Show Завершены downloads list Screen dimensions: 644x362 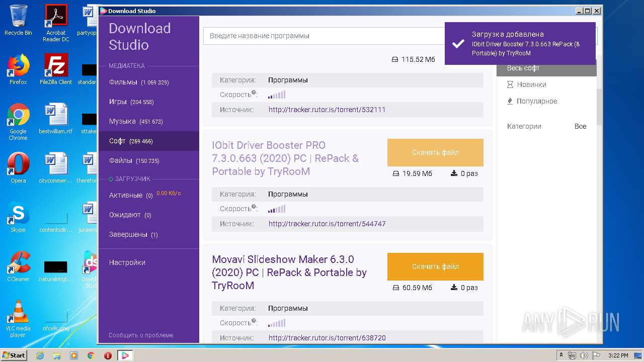point(133,234)
